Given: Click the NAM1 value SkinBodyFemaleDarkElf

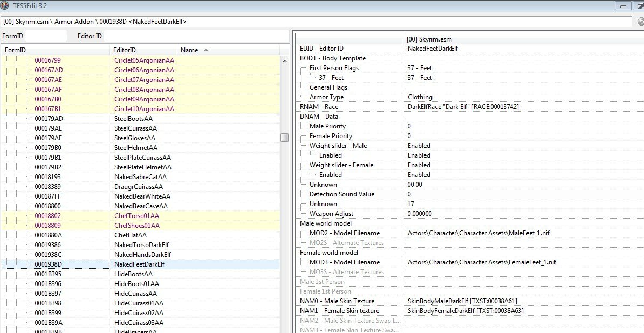Looking at the screenshot, I should pos(465,311).
